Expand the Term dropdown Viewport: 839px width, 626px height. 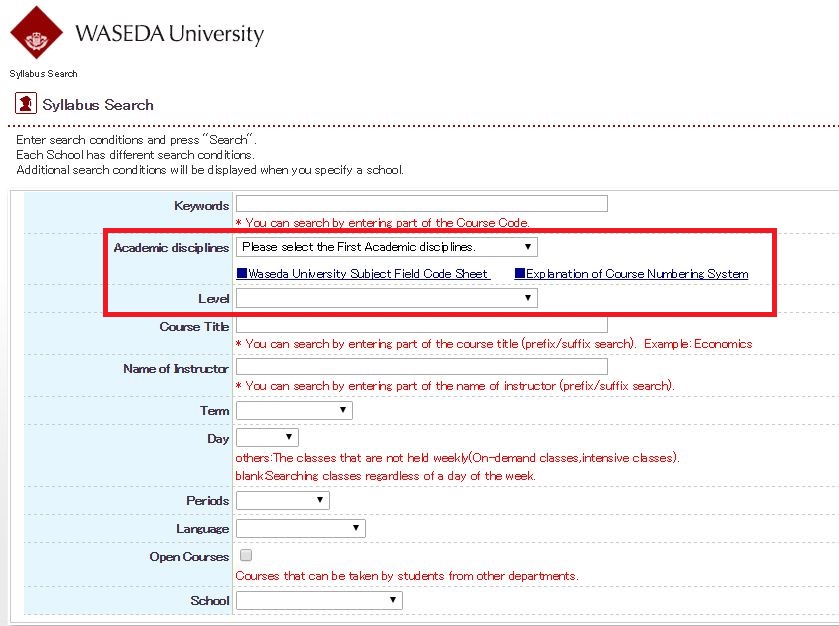pos(343,409)
